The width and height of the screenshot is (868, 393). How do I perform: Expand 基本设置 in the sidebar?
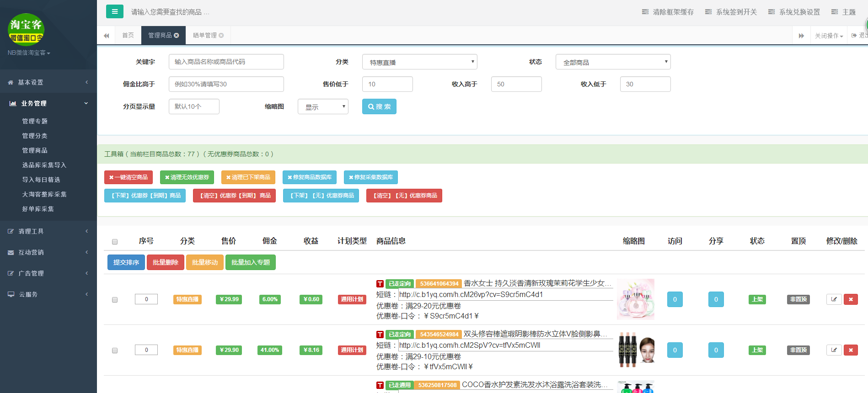pos(48,82)
